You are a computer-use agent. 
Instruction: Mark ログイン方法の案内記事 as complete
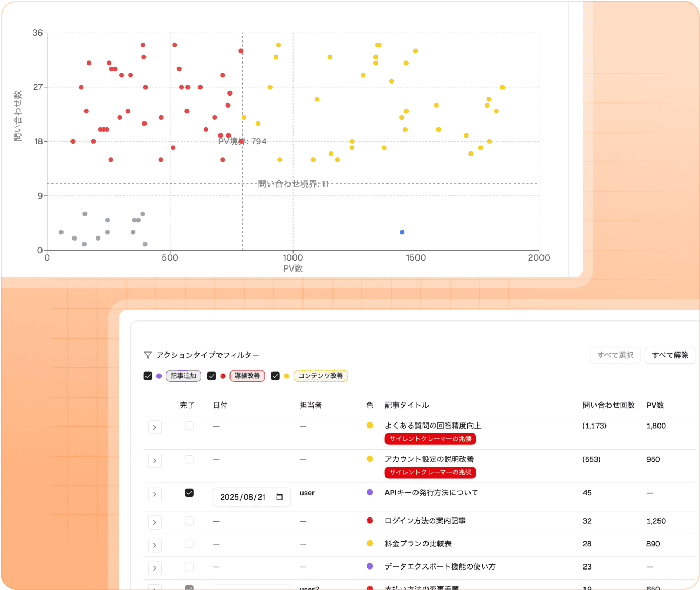[190, 521]
